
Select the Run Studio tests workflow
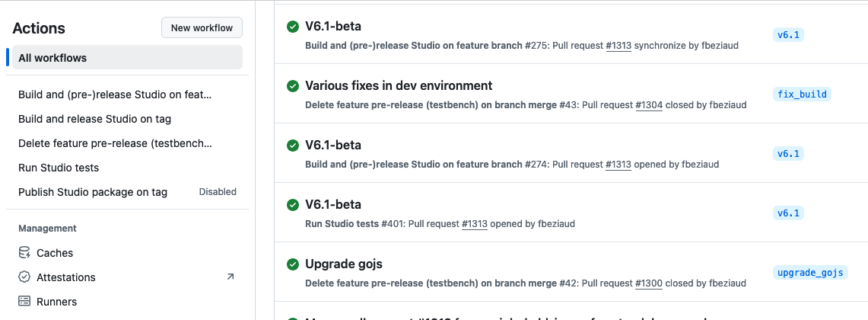pyautogui.click(x=59, y=168)
